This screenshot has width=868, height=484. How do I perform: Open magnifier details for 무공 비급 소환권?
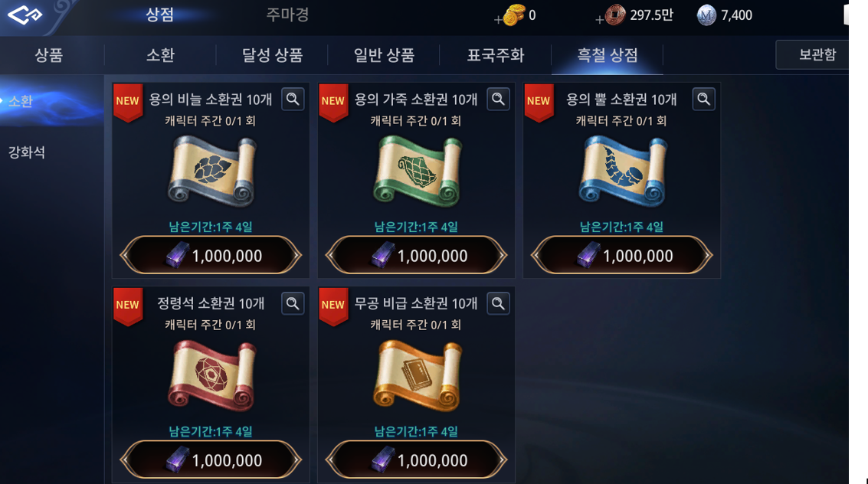click(x=498, y=304)
